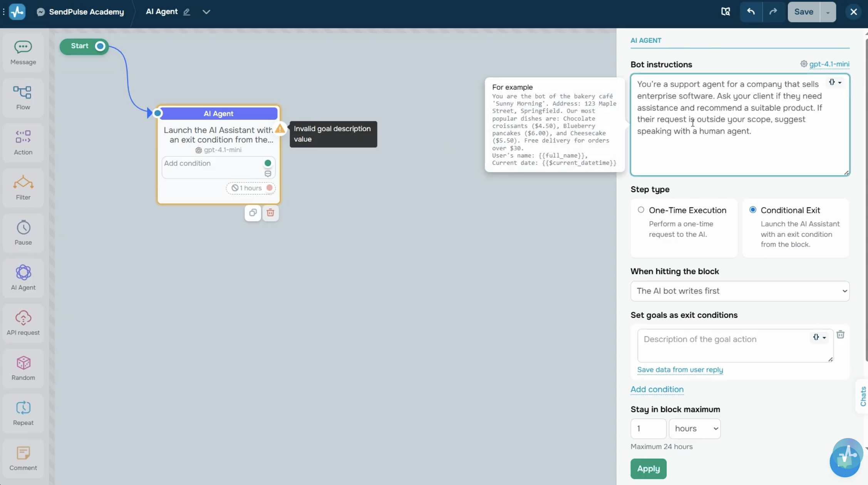Click the left menu dots handle
The width and height of the screenshot is (868, 485).
coord(3,12)
